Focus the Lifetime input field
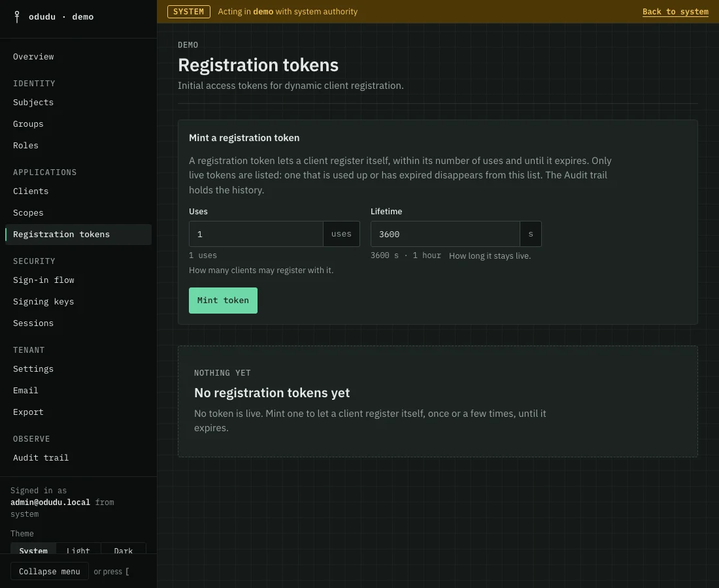This screenshot has height=588, width=719. (445, 234)
